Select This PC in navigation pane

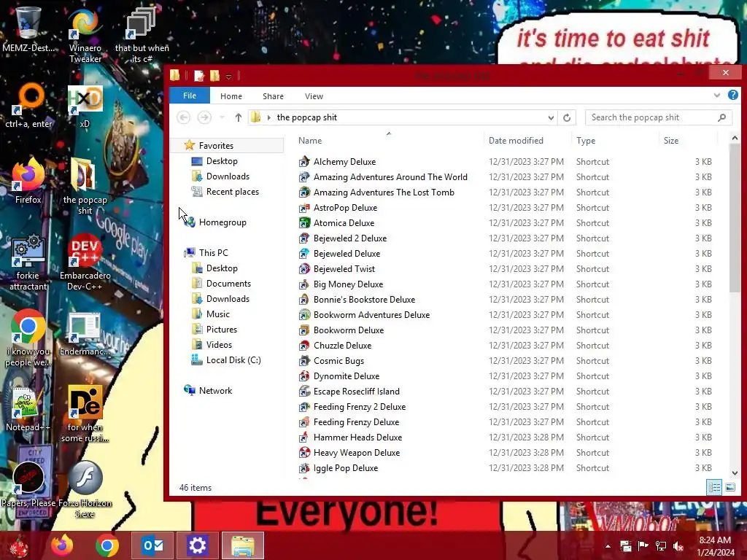coord(214,253)
